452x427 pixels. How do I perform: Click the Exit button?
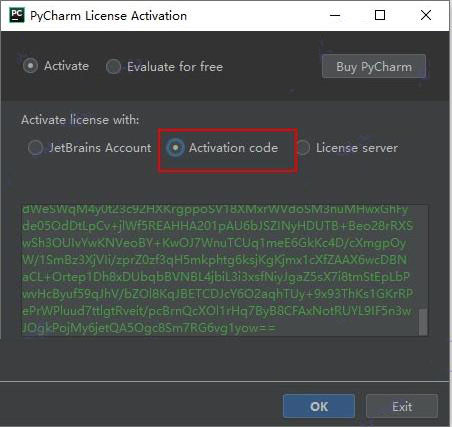tap(402, 406)
